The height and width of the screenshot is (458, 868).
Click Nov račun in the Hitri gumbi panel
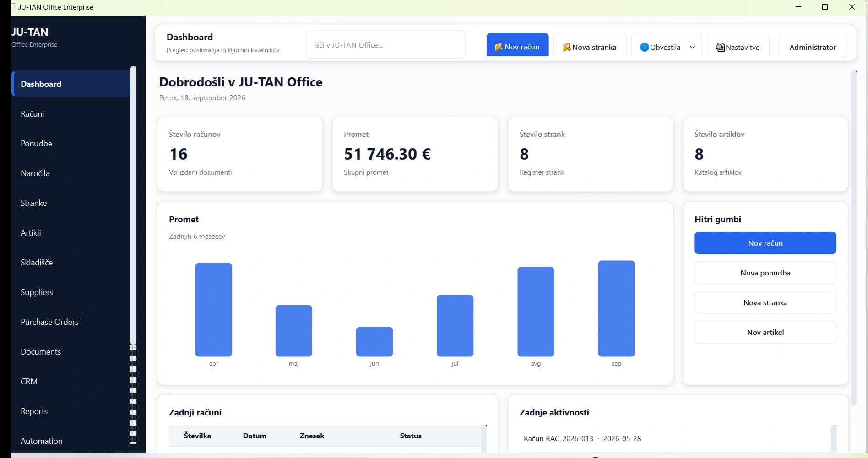[x=765, y=243]
